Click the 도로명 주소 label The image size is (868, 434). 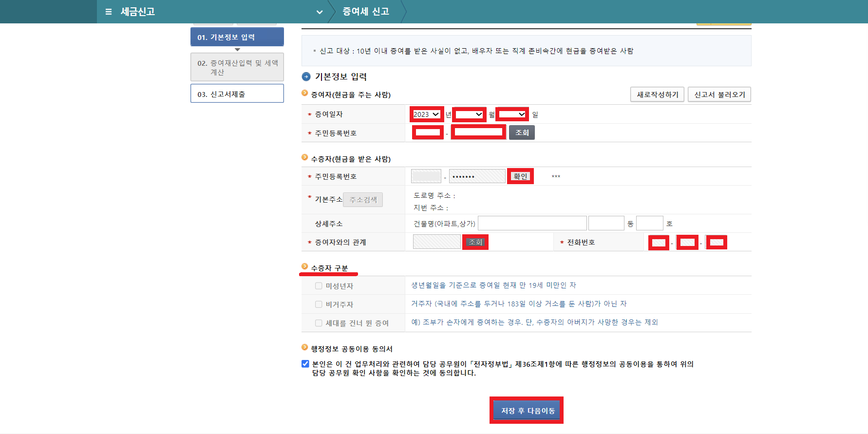tap(434, 195)
